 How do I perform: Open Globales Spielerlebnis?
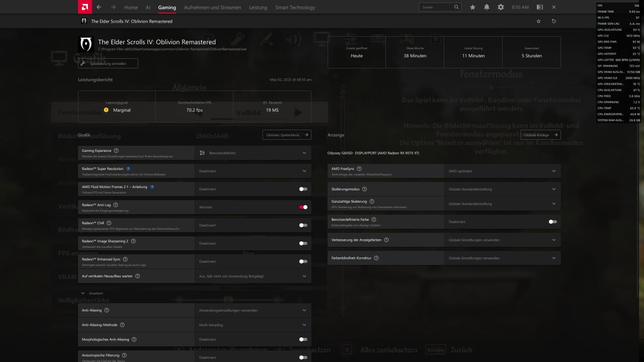point(287,135)
